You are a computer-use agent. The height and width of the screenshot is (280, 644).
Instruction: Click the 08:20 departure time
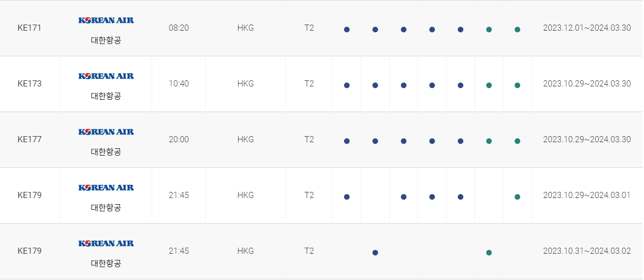pos(178,28)
